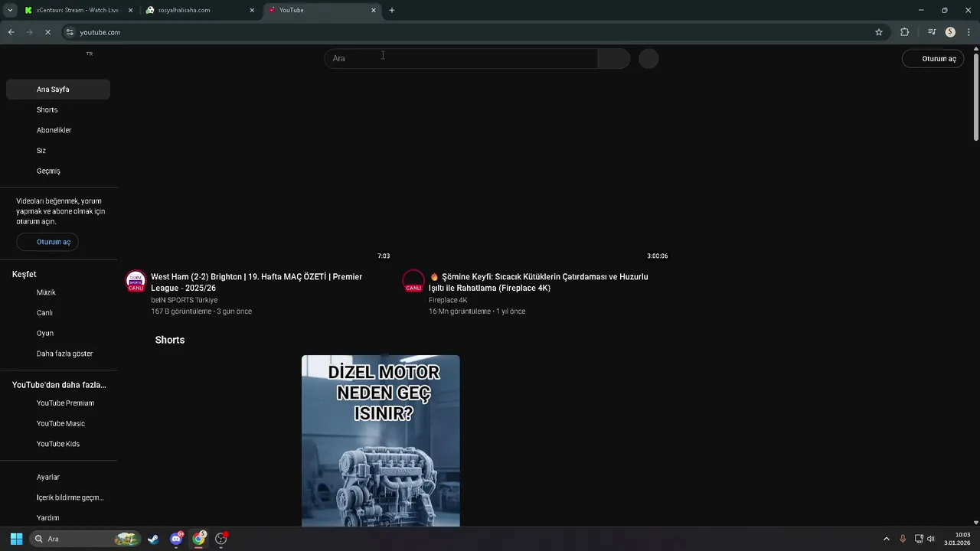Image resolution: width=980 pixels, height=551 pixels.
Task: Select the YouTube tab
Action: point(322,10)
